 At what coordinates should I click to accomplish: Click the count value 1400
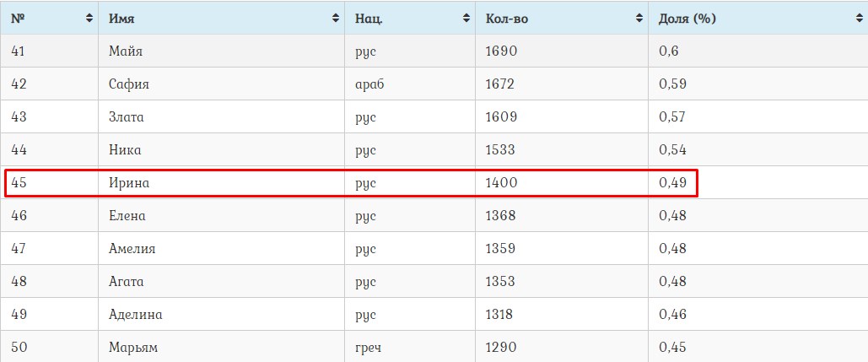(x=502, y=182)
